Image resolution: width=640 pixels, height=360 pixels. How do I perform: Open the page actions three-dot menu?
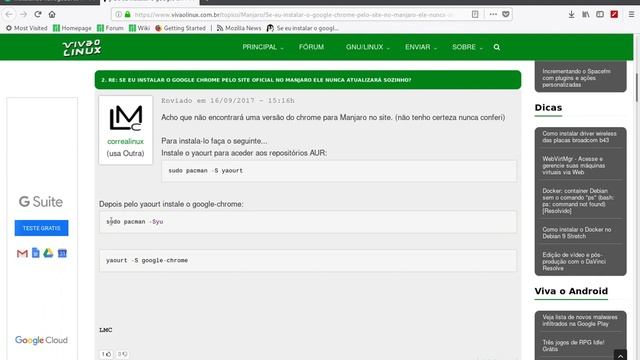point(493,14)
